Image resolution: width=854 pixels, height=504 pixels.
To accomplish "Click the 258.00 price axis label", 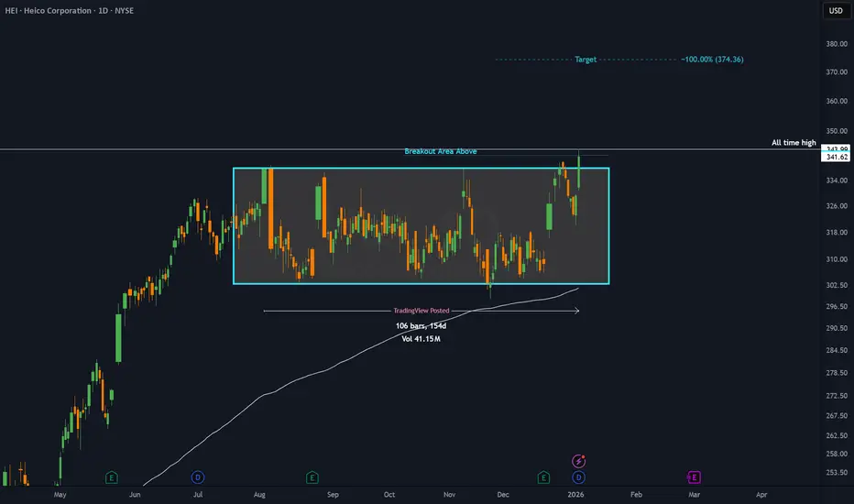I will point(837,454).
